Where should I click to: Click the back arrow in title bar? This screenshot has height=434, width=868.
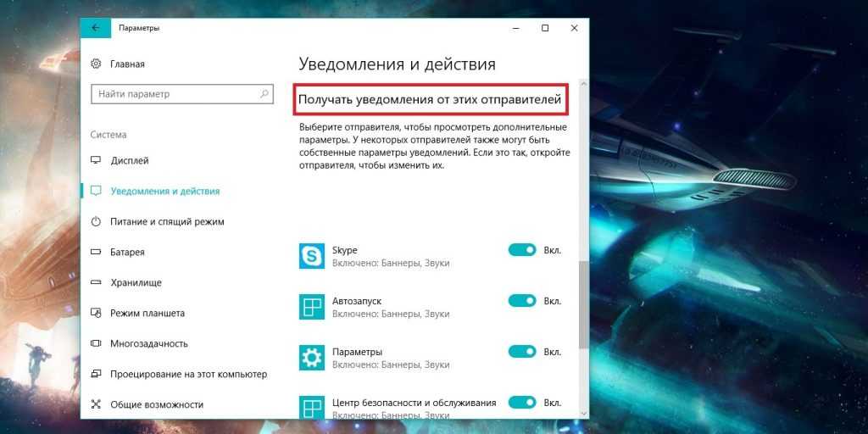point(97,28)
